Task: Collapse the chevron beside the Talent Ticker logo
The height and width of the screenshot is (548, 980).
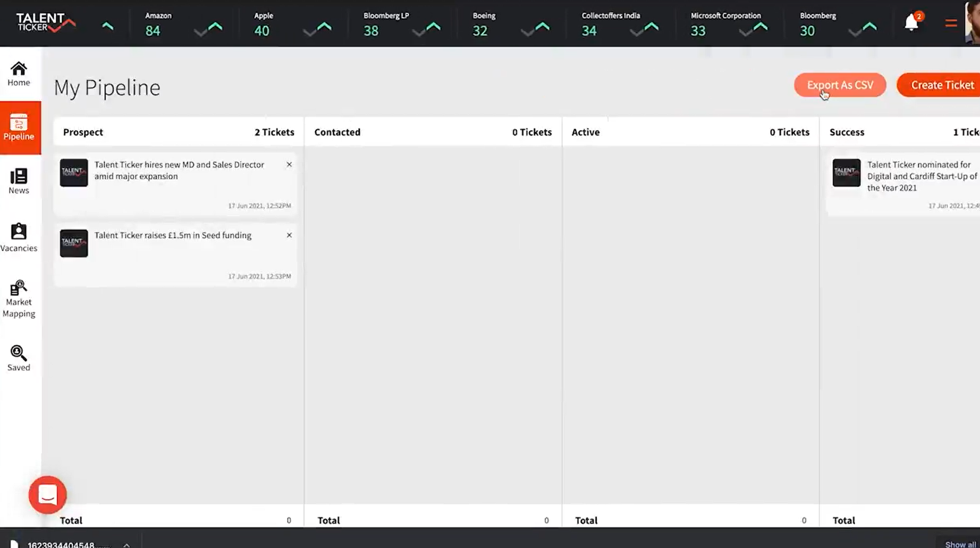Action: click(x=108, y=25)
